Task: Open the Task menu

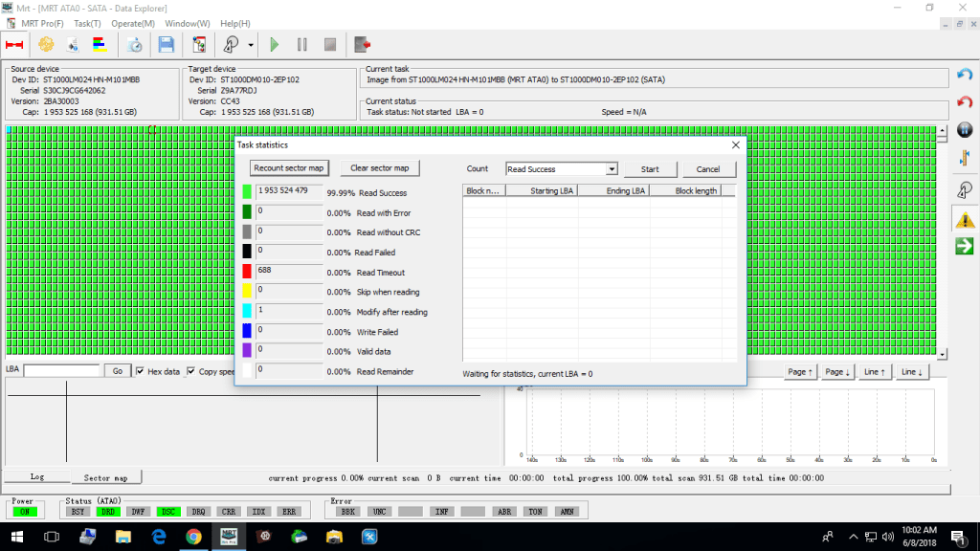Action: [87, 23]
